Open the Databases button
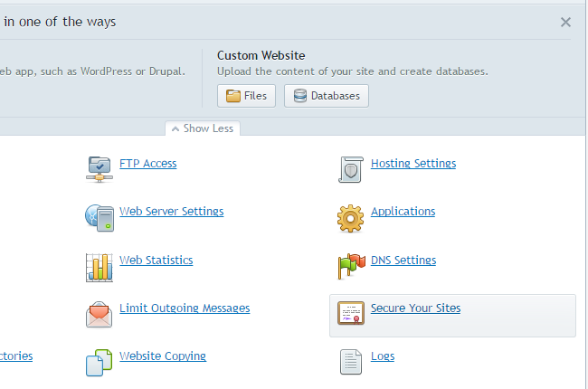The height and width of the screenshot is (389, 588). [327, 96]
